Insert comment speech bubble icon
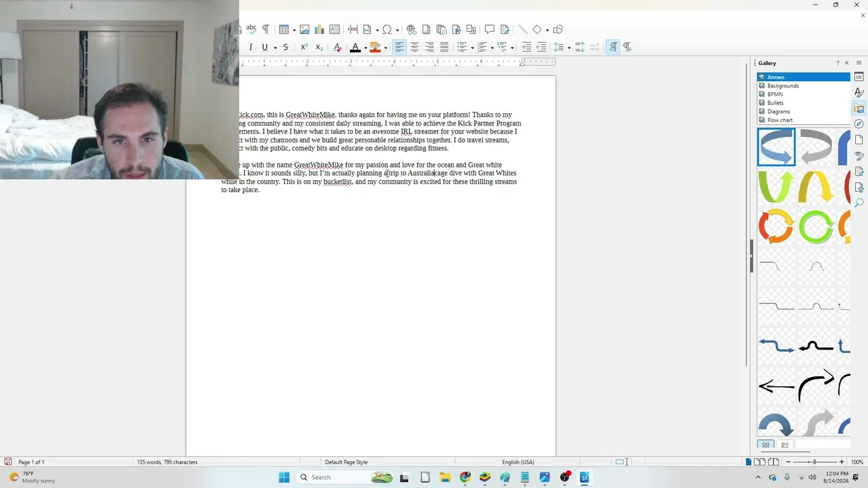 (489, 29)
